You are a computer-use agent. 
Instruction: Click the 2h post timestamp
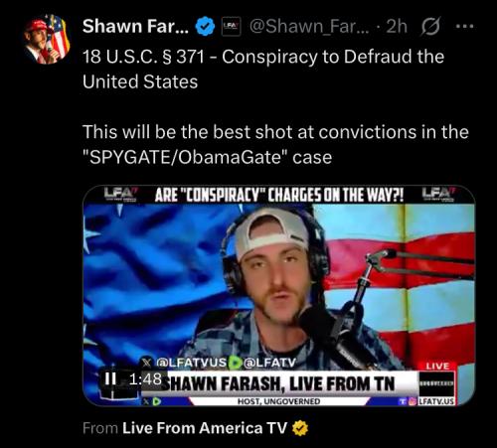tap(397, 26)
